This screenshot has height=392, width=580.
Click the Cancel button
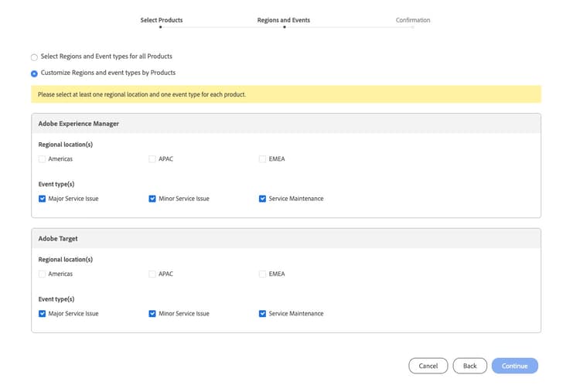428,366
